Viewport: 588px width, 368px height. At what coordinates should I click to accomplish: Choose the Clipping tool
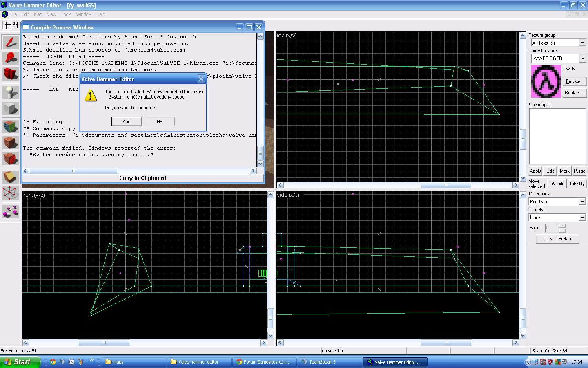(11, 177)
